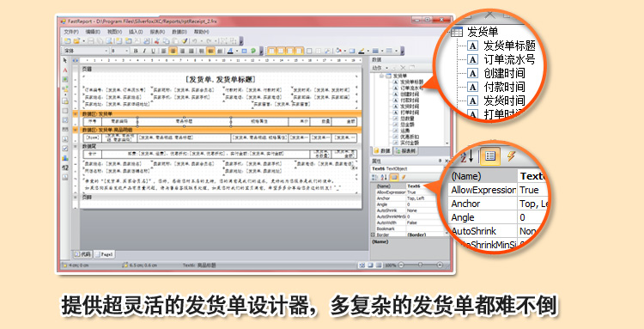Click the Undo arrow icon
Image resolution: width=644 pixels, height=329 pixels.
pyautogui.click(x=195, y=41)
